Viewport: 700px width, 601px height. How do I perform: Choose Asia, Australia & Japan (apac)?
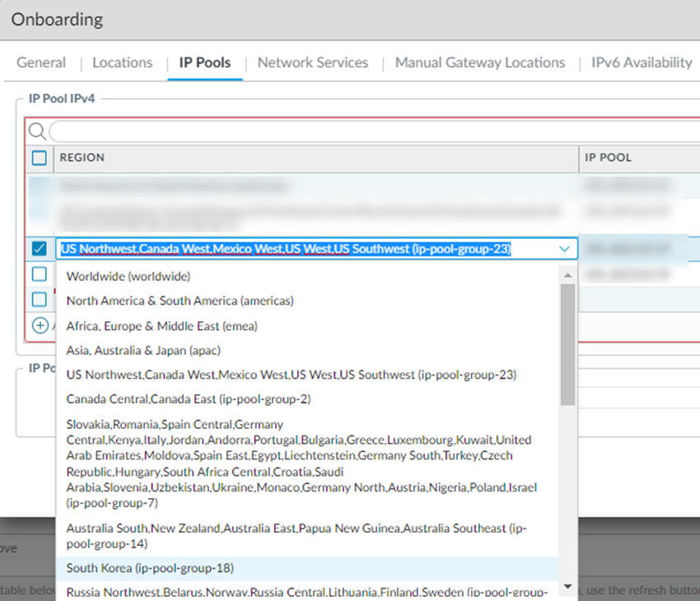pyautogui.click(x=143, y=350)
